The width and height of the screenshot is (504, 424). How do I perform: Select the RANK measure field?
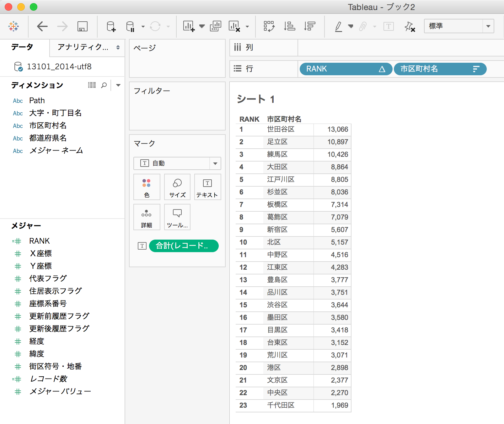click(40, 241)
